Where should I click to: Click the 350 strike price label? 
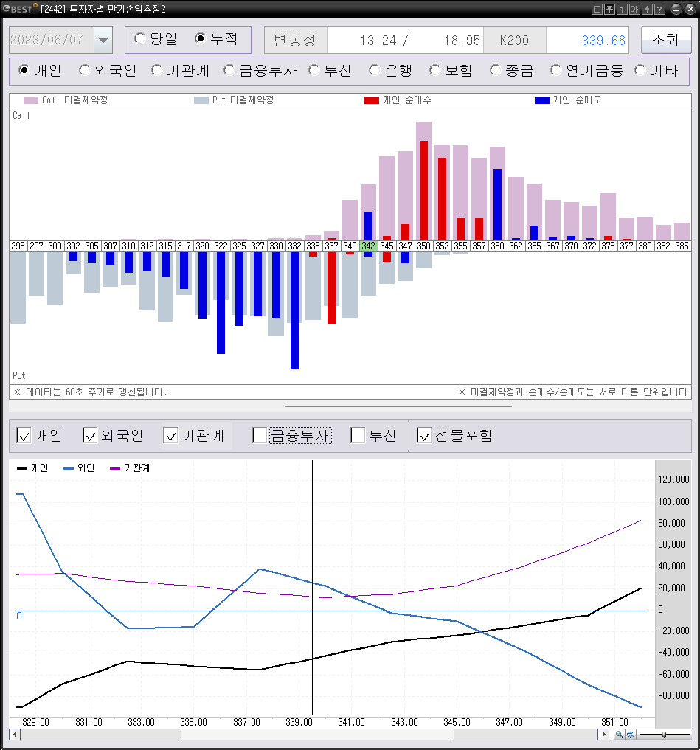coord(424,246)
